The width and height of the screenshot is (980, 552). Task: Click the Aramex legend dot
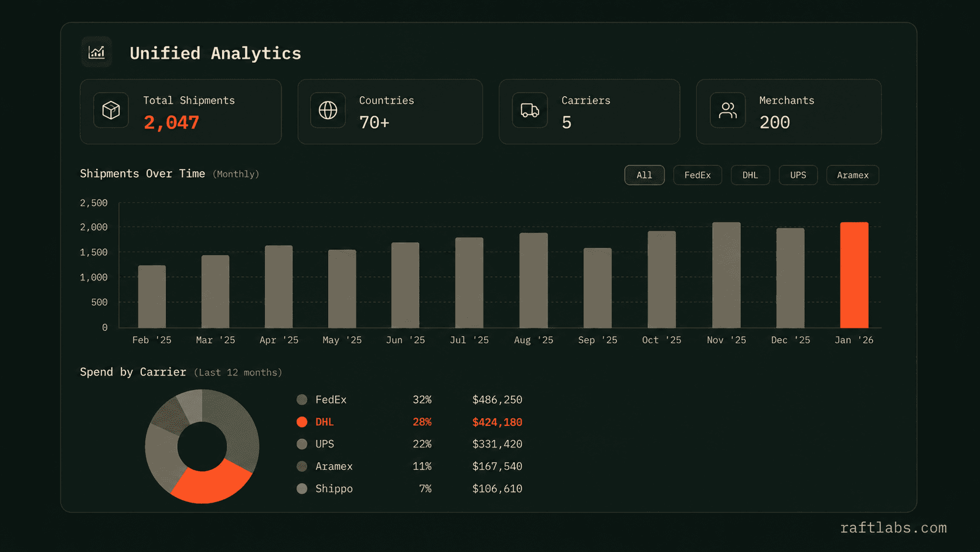(x=302, y=466)
